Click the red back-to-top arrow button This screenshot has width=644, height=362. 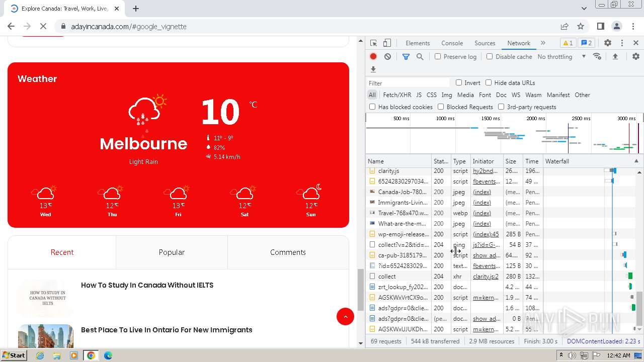tap(345, 316)
